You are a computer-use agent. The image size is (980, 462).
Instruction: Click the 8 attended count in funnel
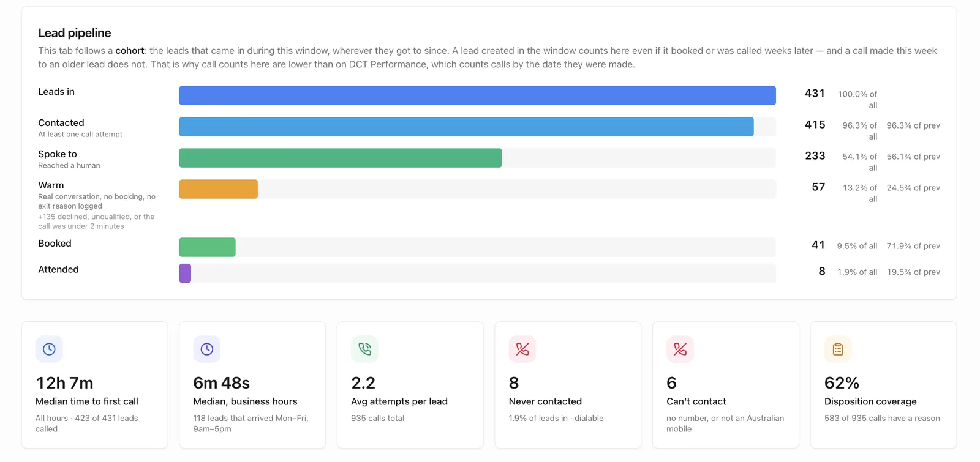point(822,271)
